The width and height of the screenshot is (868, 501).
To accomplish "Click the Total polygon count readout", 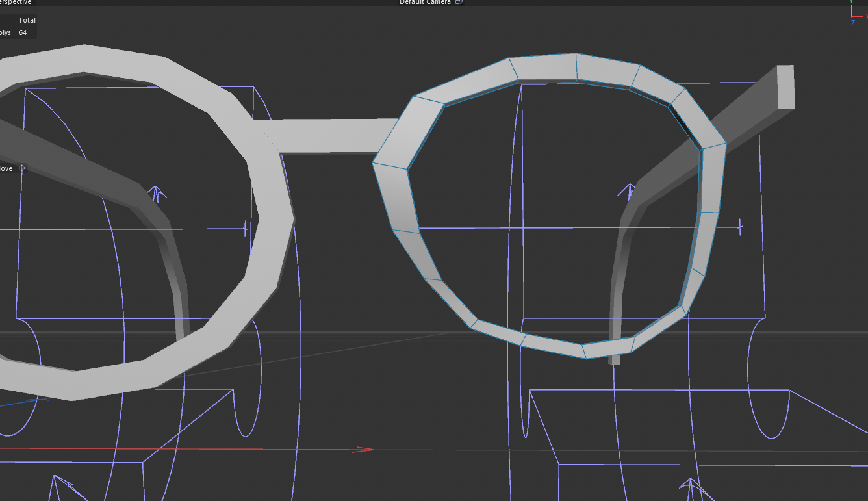I will (x=27, y=19).
